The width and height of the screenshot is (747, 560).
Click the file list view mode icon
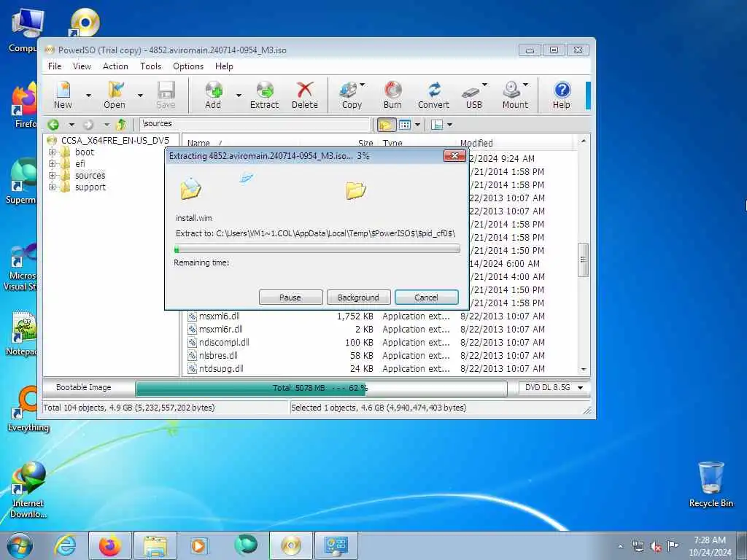coord(405,125)
